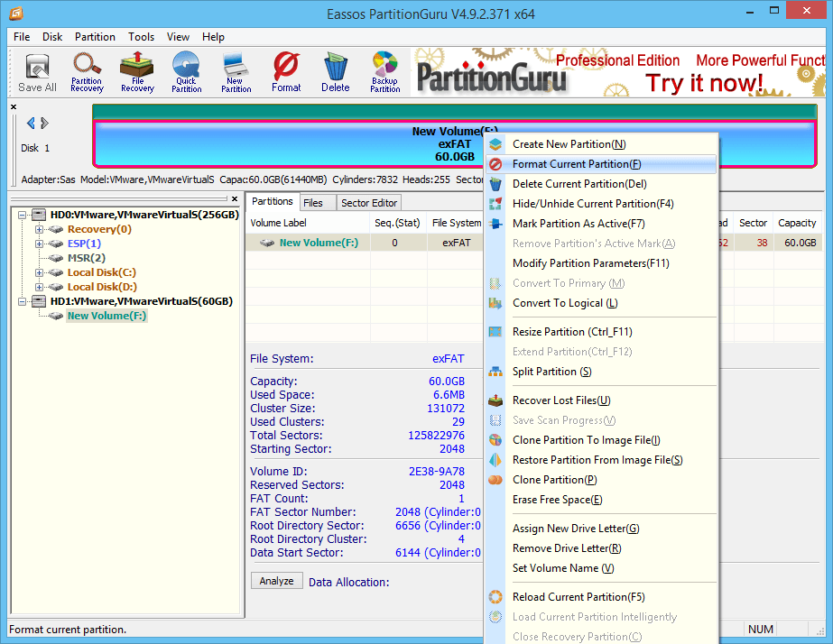Select New Volume(F:) in disk tree

point(106,316)
